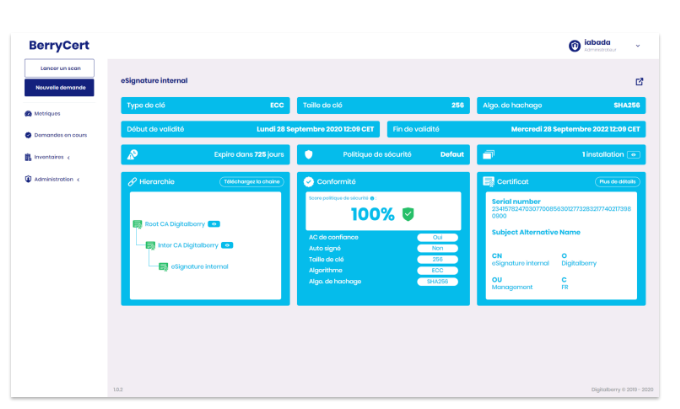Viewport: 680px width, 409px height.
Task: Click the Serial number value
Action: 561,212
